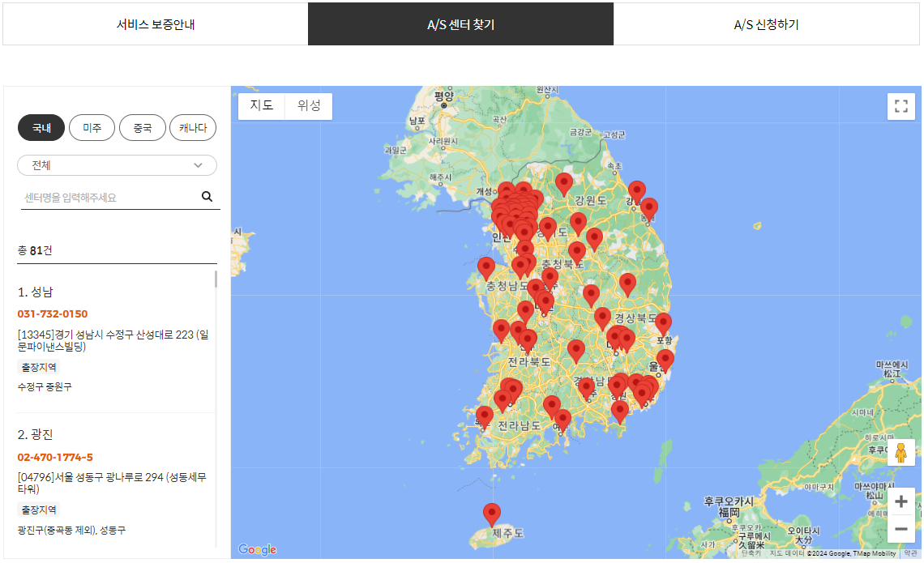Open Street View pegman
The height and width of the screenshot is (563, 924).
[900, 453]
